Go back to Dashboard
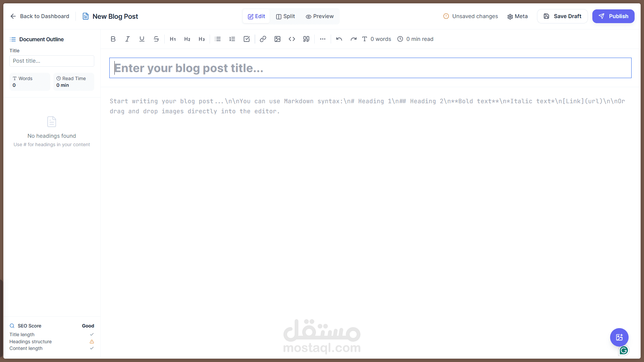 tap(40, 16)
